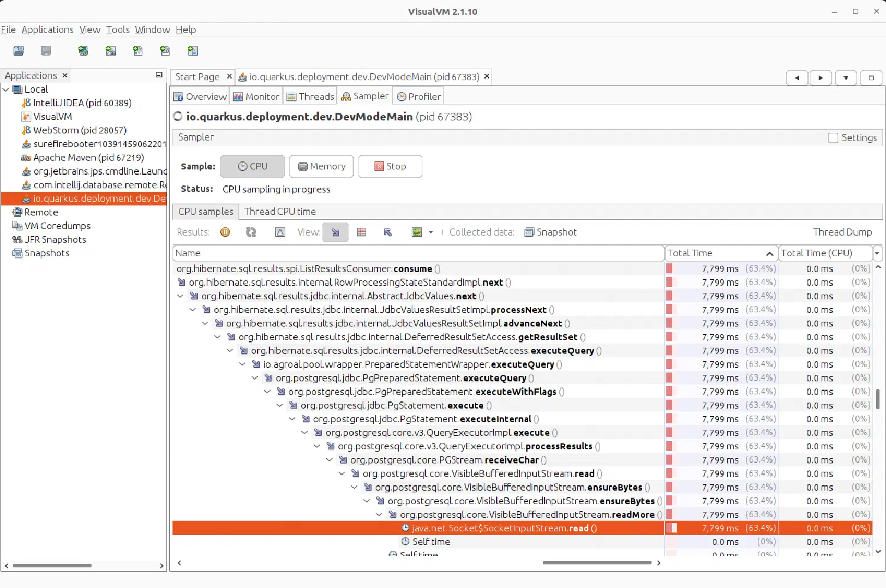Collapse the AbstractJdbcValues.next tree node
This screenshot has width=886, height=588.
(x=180, y=296)
